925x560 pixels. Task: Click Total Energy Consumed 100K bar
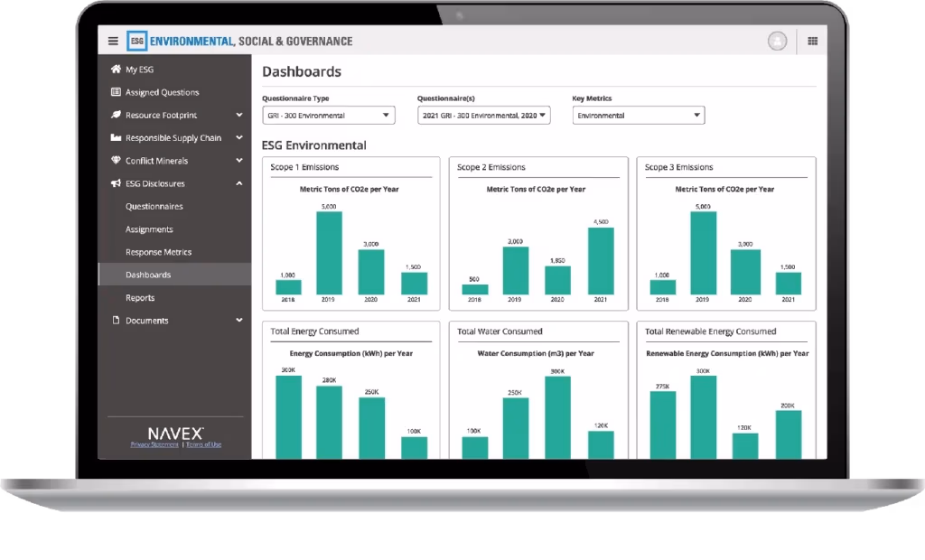coord(414,448)
